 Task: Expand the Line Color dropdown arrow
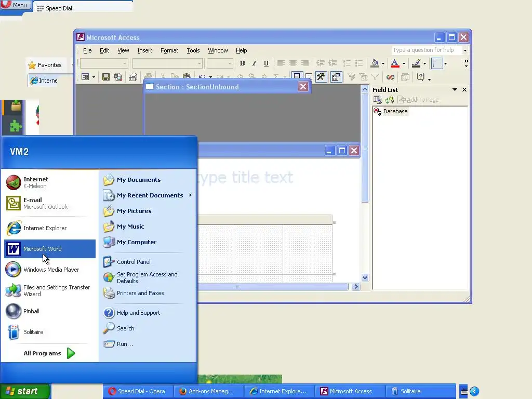(x=424, y=63)
